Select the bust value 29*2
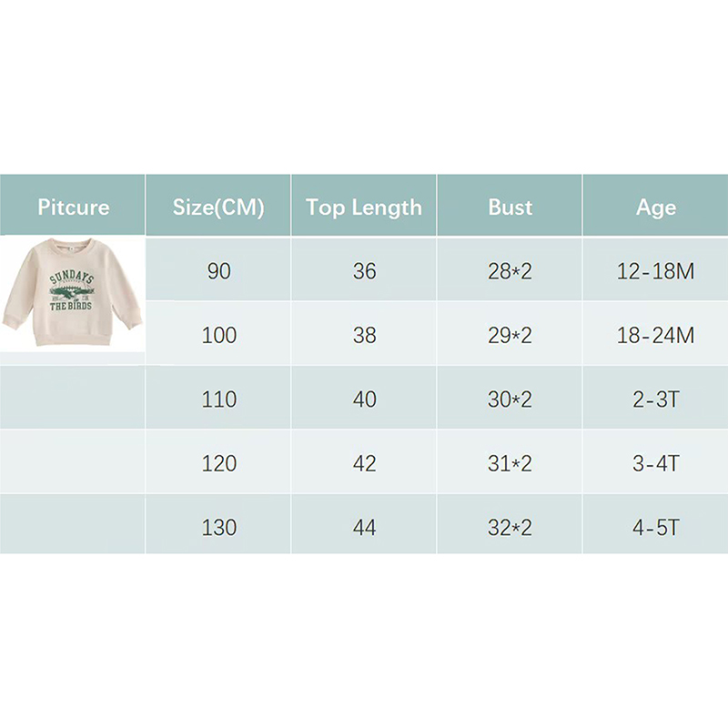The width and height of the screenshot is (728, 728). click(x=510, y=335)
